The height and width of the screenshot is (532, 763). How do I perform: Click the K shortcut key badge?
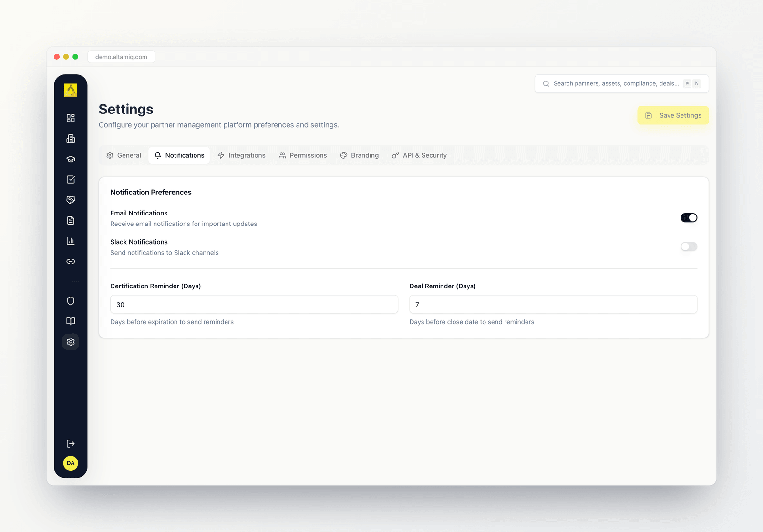pyautogui.click(x=697, y=83)
